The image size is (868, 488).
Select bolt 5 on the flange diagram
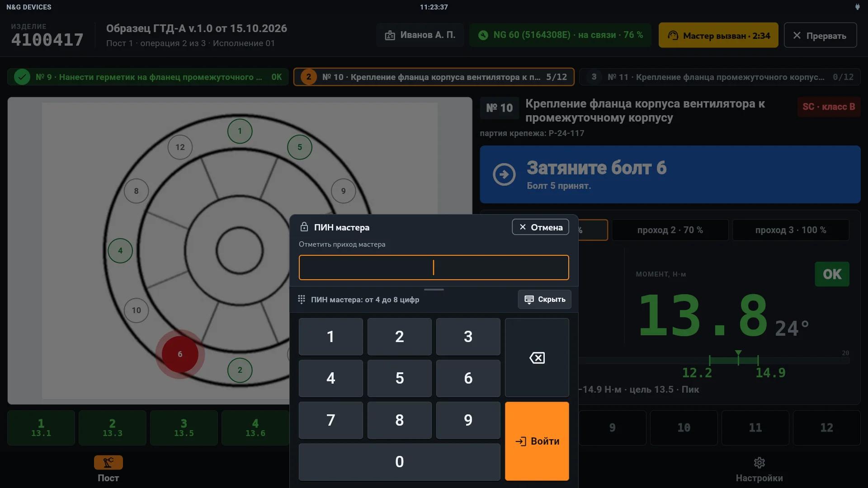300,147
